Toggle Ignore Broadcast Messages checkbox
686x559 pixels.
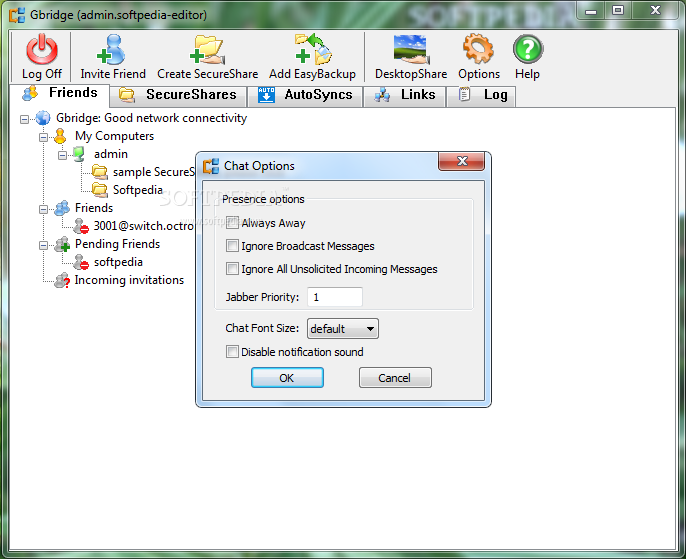[232, 246]
